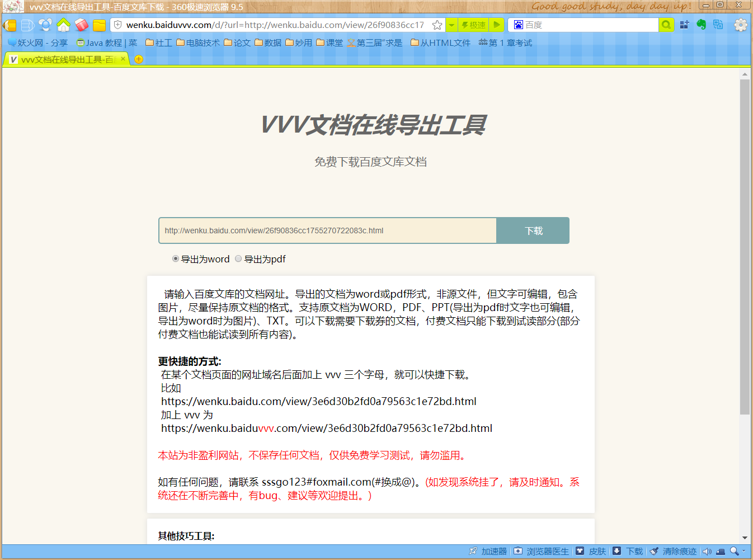Open the 加速器 rocket accelerator
The height and width of the screenshot is (560, 753).
488,552
